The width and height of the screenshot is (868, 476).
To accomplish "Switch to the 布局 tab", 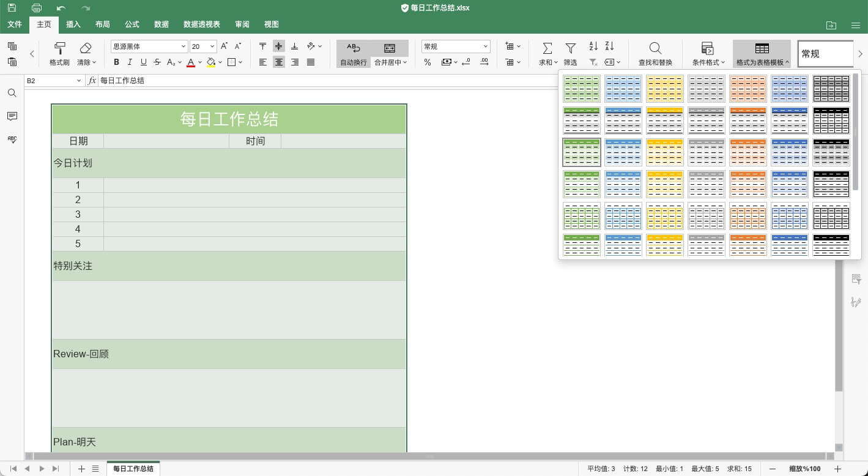I will [103, 24].
